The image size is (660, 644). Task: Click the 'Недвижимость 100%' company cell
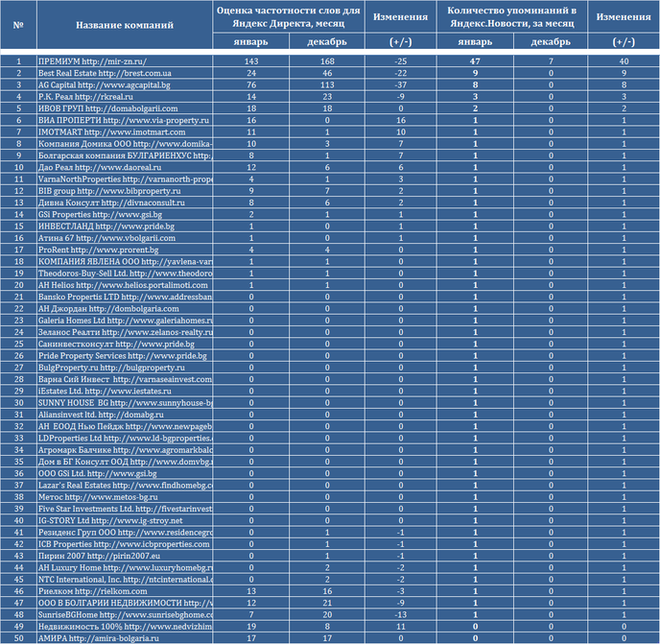click(125, 627)
